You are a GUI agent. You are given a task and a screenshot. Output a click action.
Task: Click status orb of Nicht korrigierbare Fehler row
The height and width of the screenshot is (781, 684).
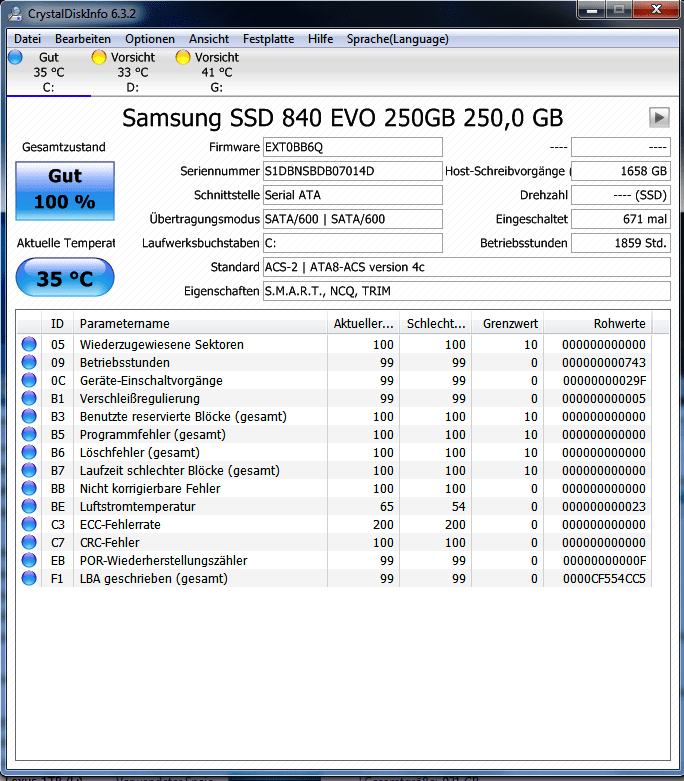click(x=29, y=488)
